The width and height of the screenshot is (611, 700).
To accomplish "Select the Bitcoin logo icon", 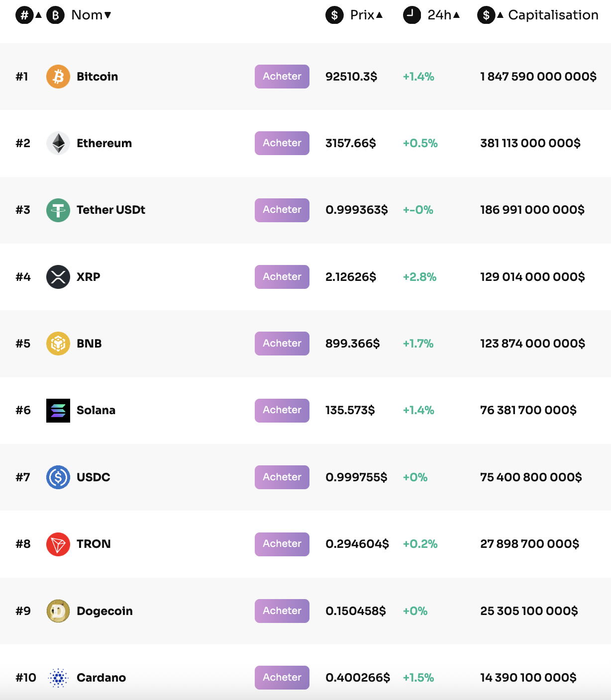I will pyautogui.click(x=58, y=77).
